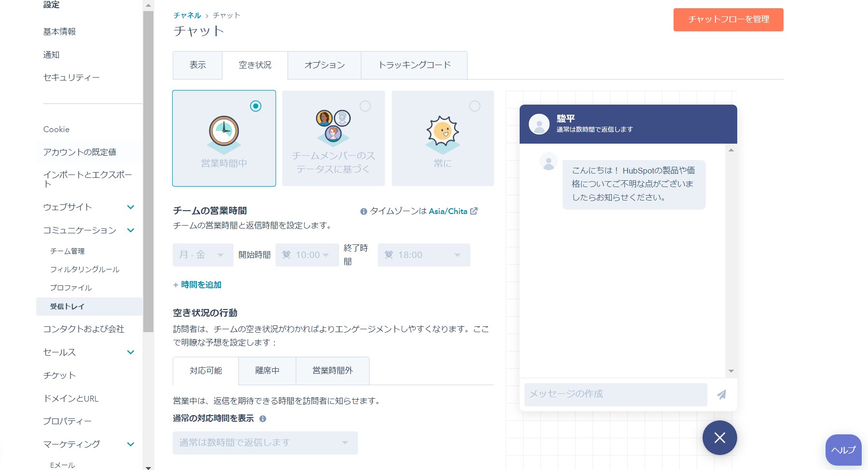The image size is (868, 470).
Task: Switch to the トラッキングコード tab
Action: 414,65
